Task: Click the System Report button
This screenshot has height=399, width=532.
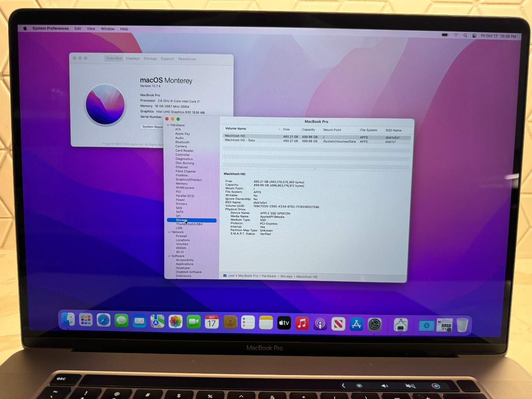Action: 152,127
